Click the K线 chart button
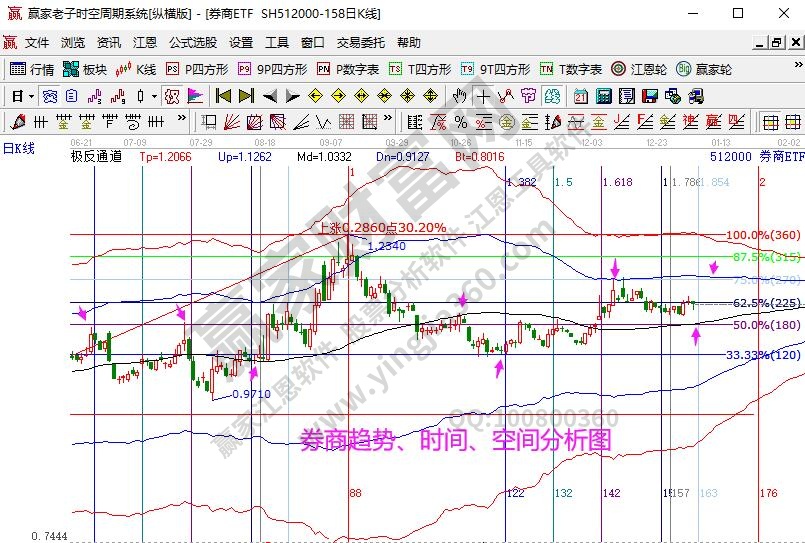 (136, 69)
